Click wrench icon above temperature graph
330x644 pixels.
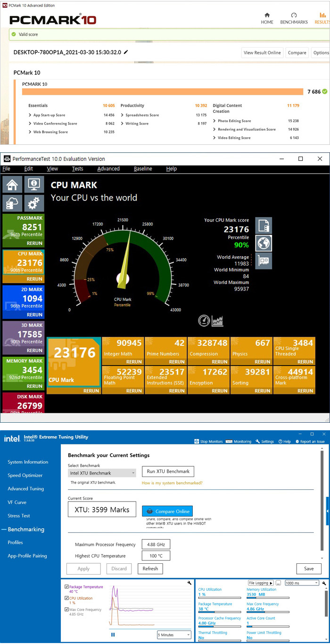pos(189,583)
